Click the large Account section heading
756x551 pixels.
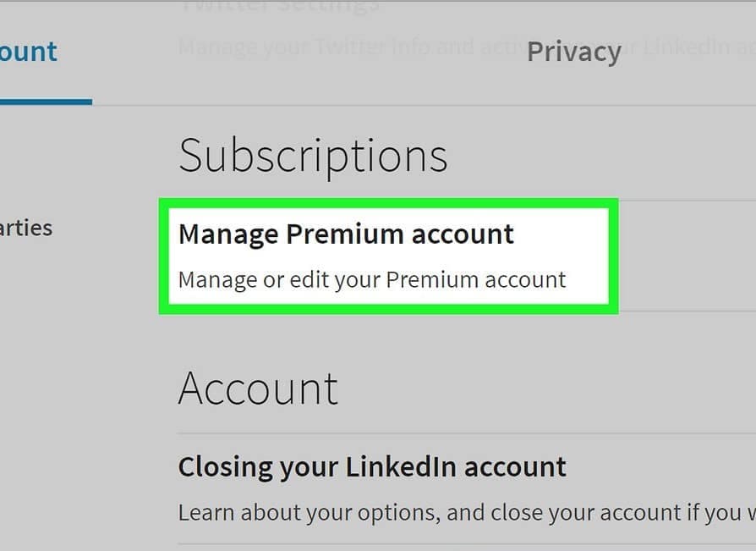point(258,388)
